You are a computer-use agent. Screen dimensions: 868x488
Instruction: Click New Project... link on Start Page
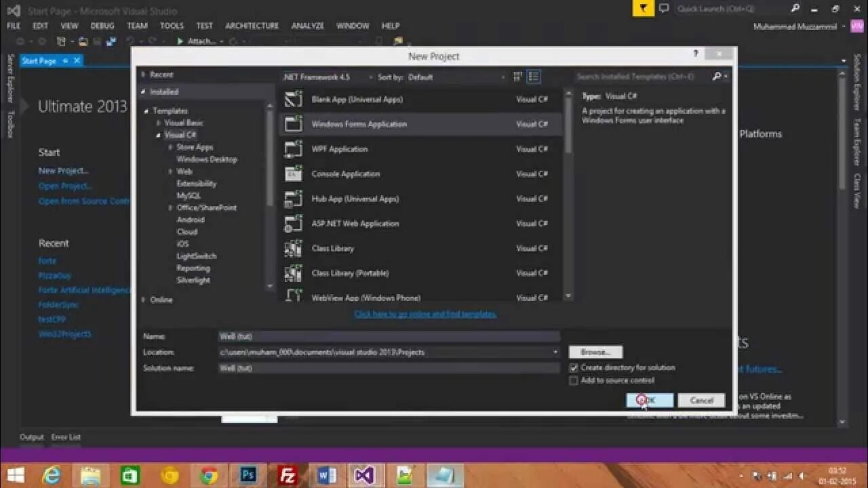coord(63,171)
